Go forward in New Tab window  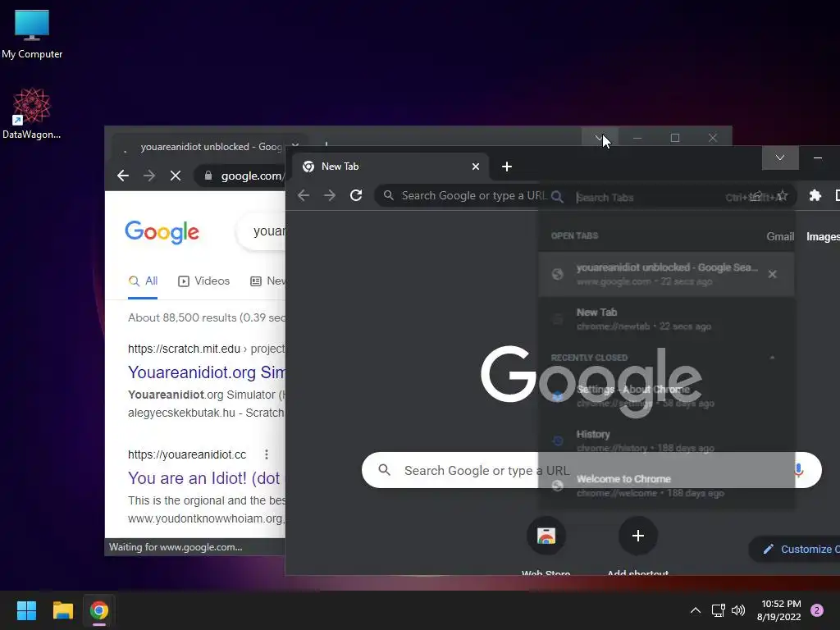tap(330, 195)
